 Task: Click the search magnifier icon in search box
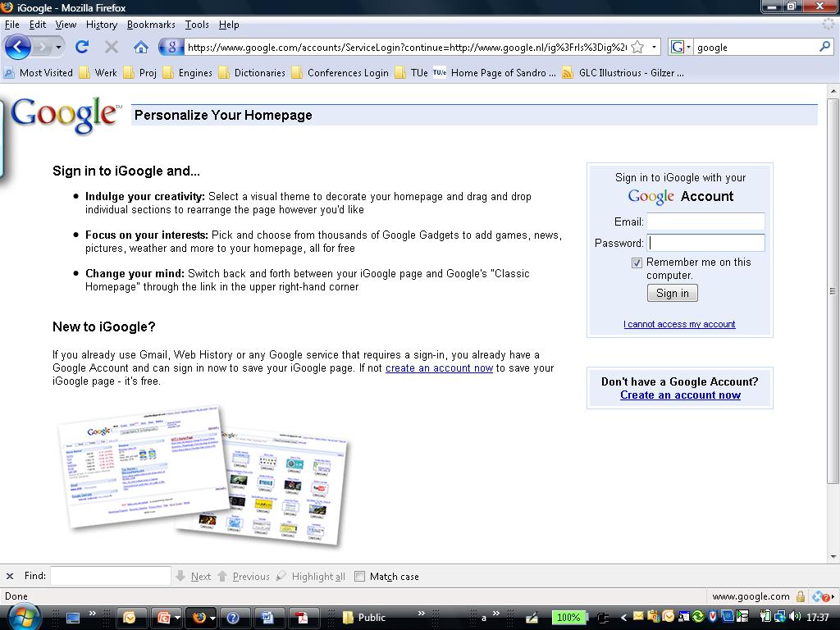825,47
